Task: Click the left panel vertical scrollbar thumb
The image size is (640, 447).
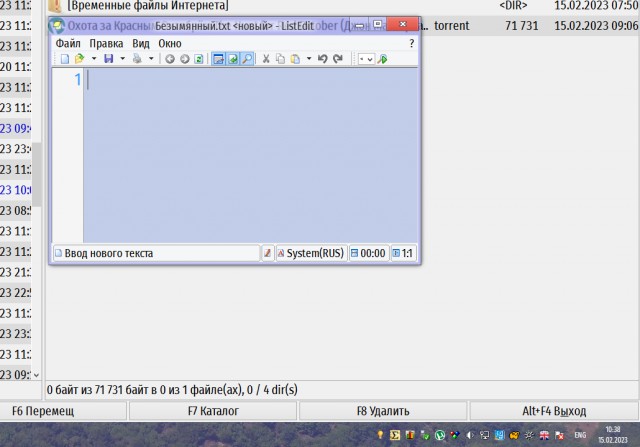Action: tap(37, 174)
